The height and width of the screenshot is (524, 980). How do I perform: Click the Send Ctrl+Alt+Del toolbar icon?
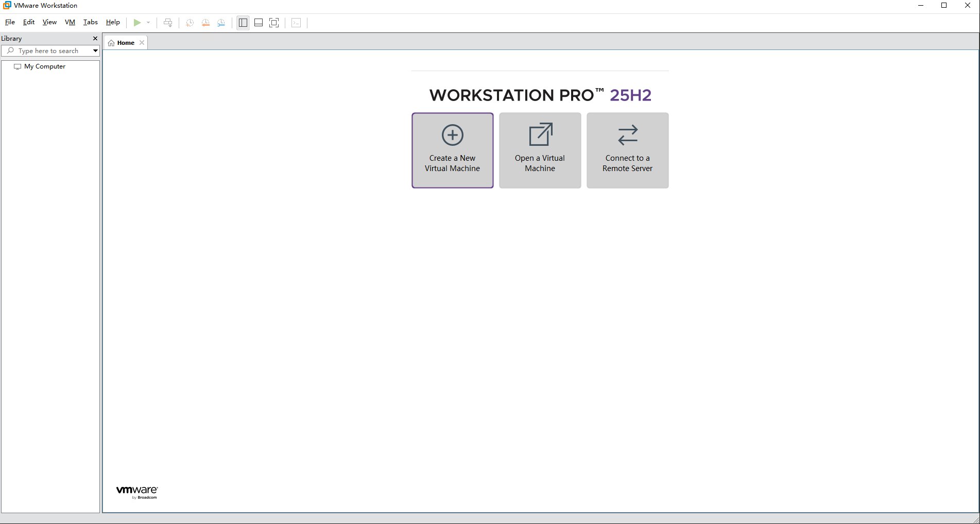[168, 23]
